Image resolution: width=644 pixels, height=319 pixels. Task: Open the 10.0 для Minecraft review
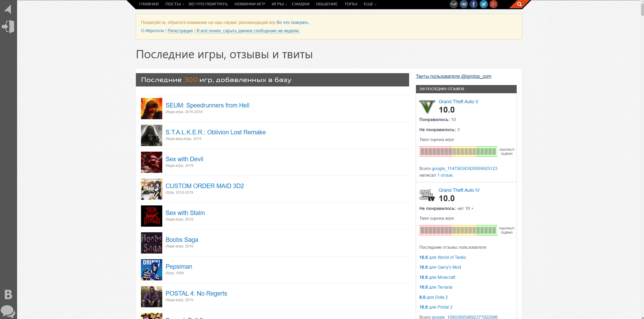click(437, 277)
